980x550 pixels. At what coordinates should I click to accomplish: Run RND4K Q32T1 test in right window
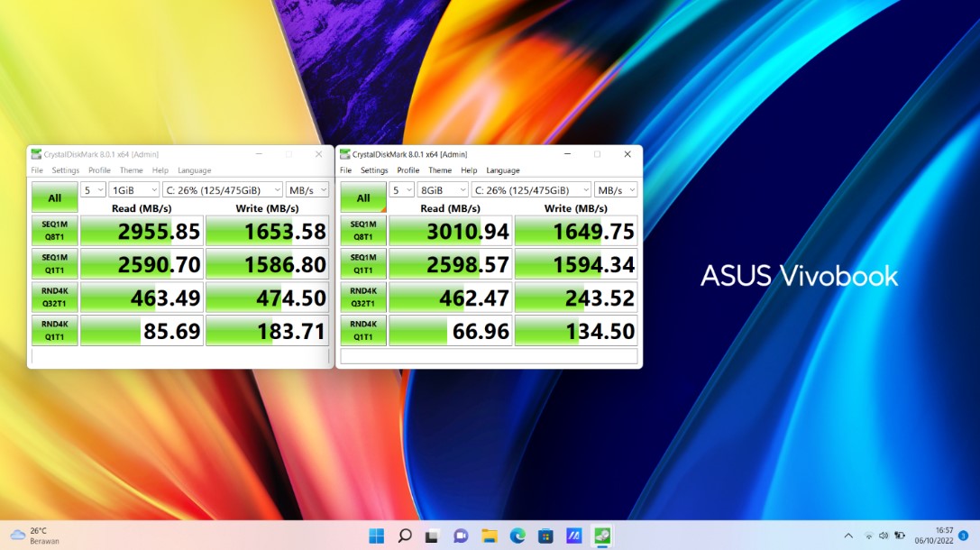pos(363,297)
